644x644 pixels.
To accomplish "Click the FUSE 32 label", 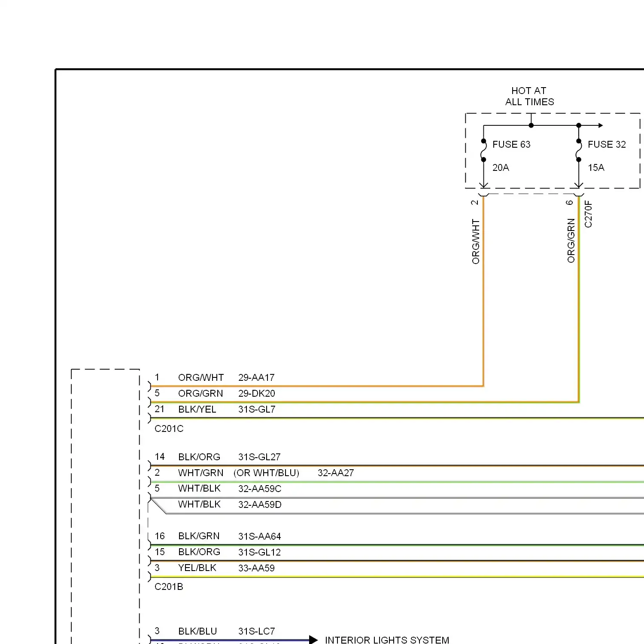I will [x=607, y=144].
